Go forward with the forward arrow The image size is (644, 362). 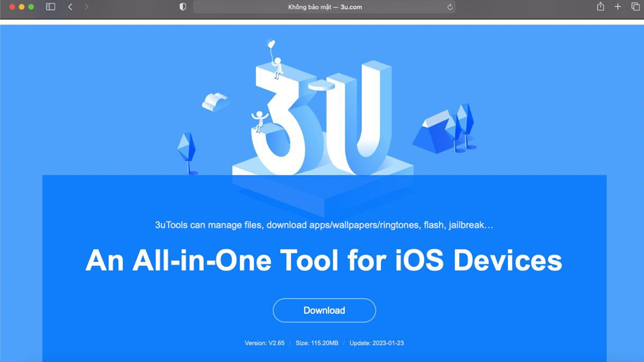87,7
